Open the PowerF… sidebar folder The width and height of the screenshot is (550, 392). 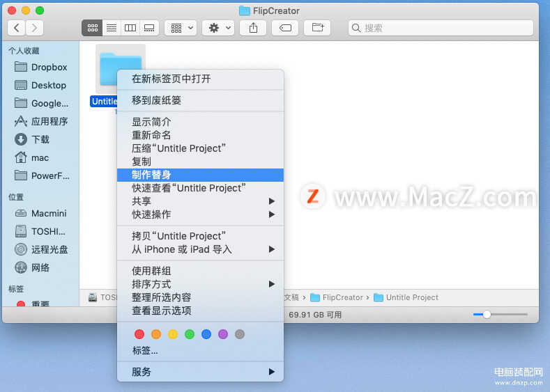pos(42,175)
